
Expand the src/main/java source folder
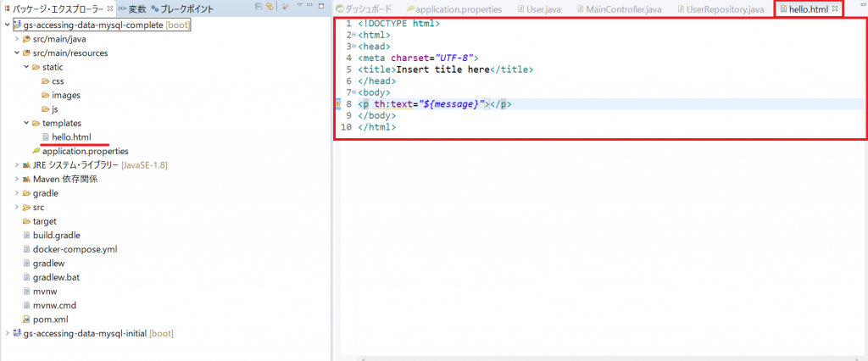(x=17, y=39)
